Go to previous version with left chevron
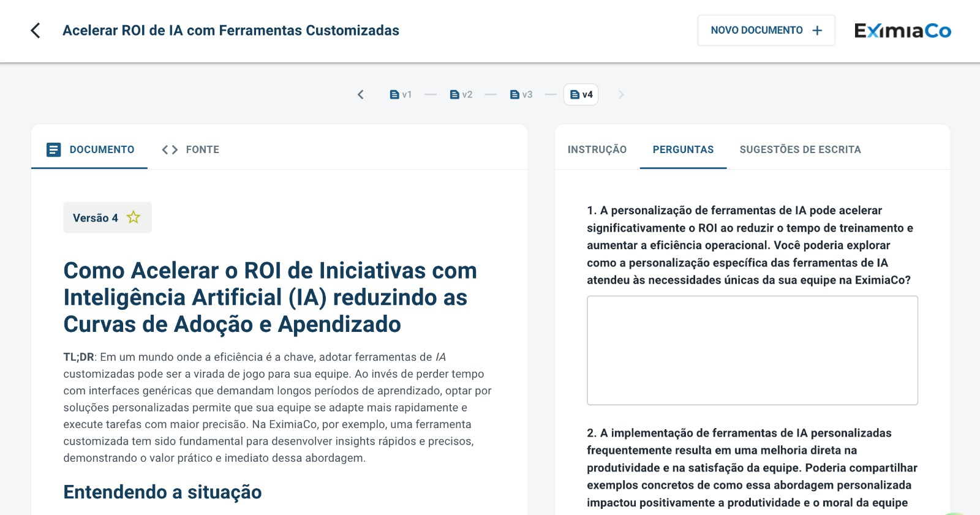 [x=361, y=94]
